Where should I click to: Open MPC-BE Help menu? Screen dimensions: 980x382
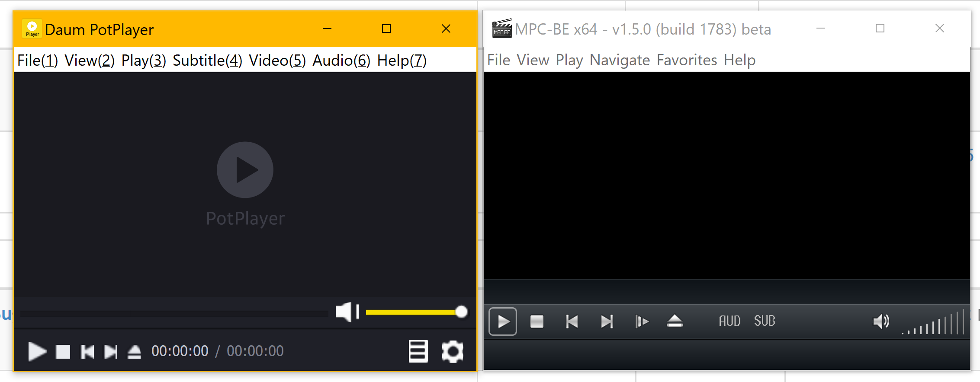[x=740, y=60]
